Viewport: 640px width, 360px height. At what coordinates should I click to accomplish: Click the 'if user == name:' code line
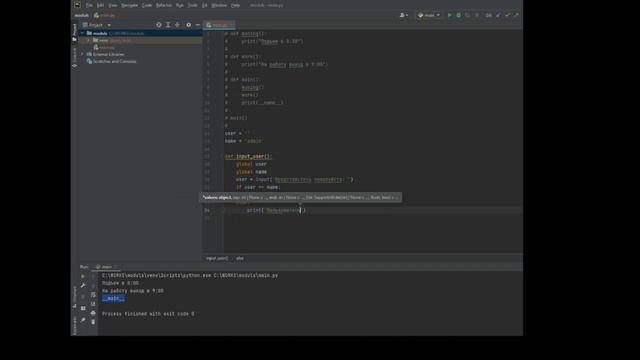258,187
